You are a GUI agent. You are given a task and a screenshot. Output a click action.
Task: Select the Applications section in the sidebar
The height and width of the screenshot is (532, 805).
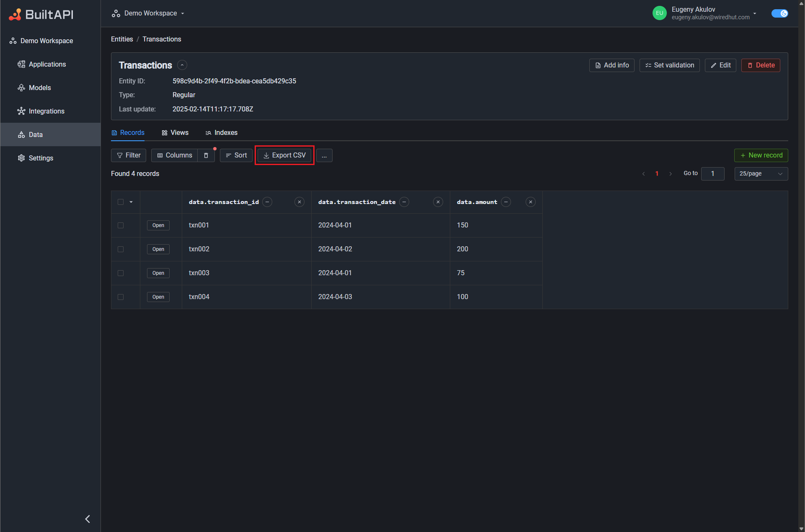47,64
